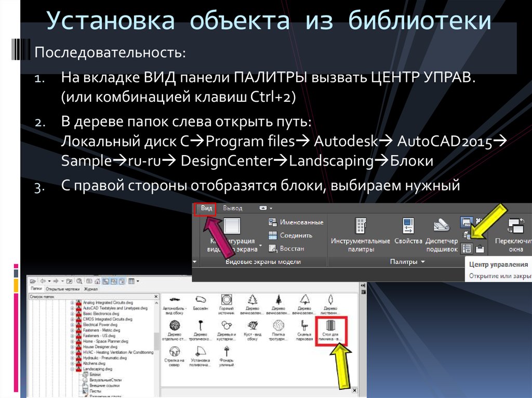Click Back arrow in DesignCenter toolbar
Viewport: 532px width, 398px height.
(x=43, y=281)
